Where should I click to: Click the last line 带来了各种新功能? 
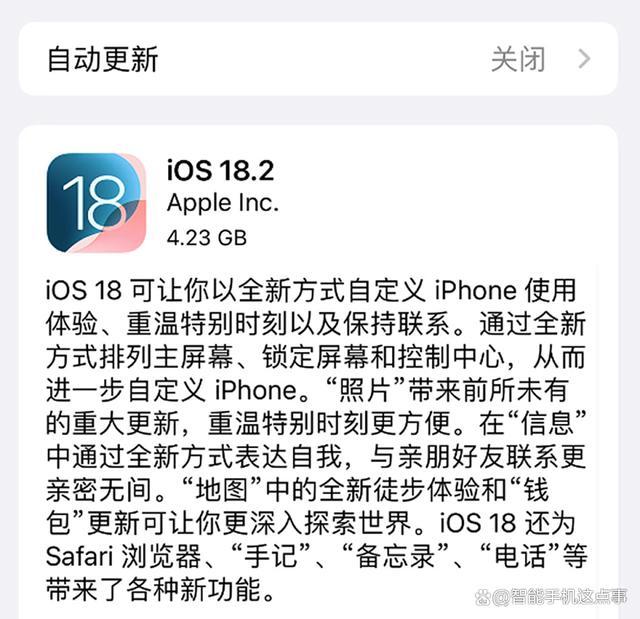coord(160,589)
